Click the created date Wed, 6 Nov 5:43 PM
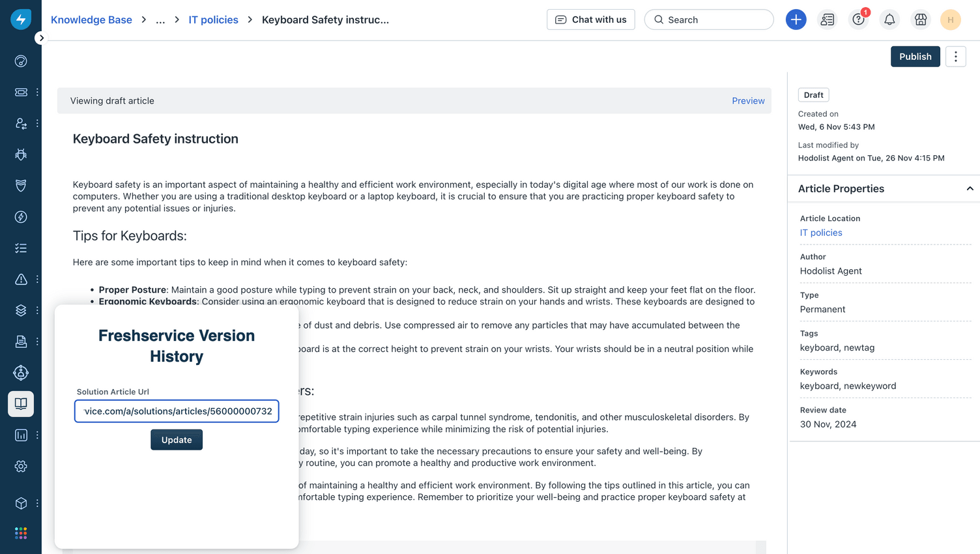This screenshot has width=980, height=554. tap(836, 127)
